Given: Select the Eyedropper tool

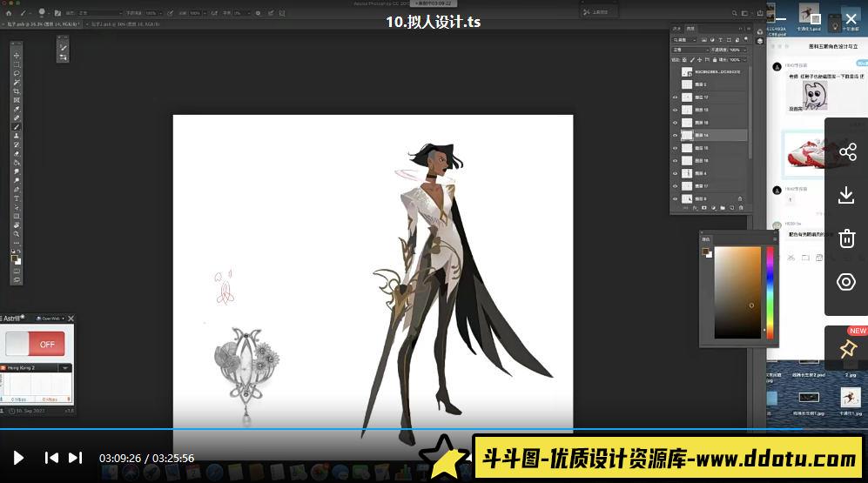Looking at the screenshot, I should point(17,109).
